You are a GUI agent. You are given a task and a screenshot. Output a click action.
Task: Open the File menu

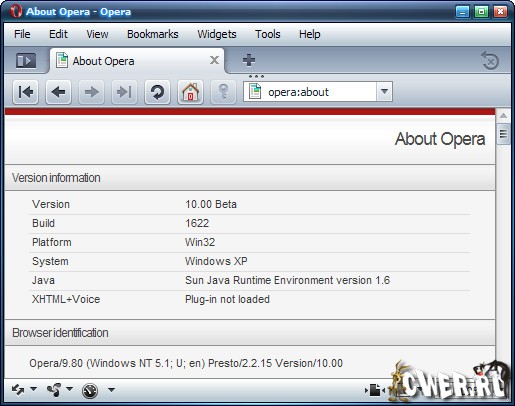point(22,34)
